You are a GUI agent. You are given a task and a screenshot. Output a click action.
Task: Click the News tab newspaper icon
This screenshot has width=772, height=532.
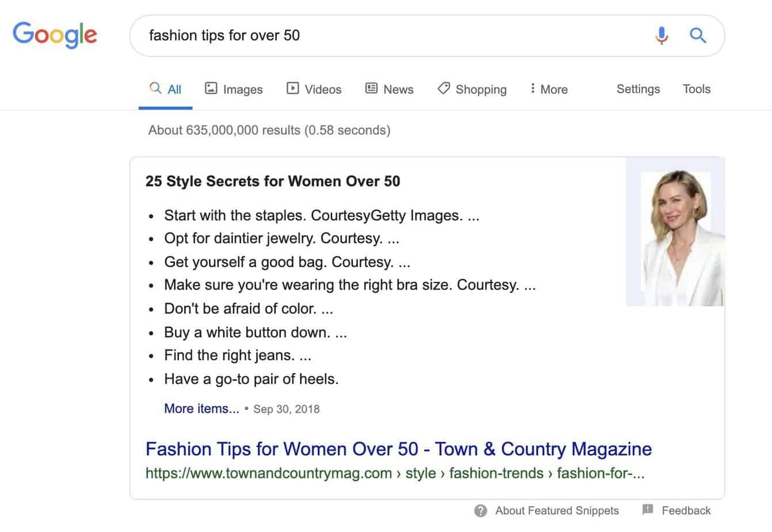pyautogui.click(x=371, y=89)
